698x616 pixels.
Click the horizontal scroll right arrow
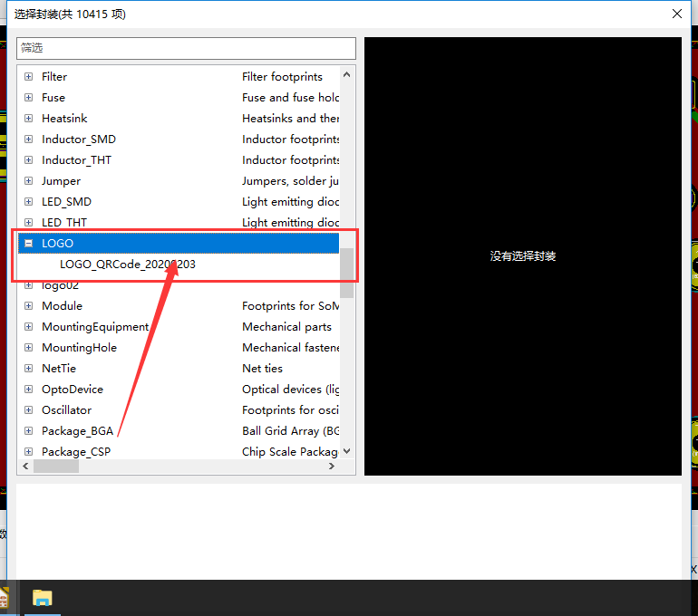point(331,467)
